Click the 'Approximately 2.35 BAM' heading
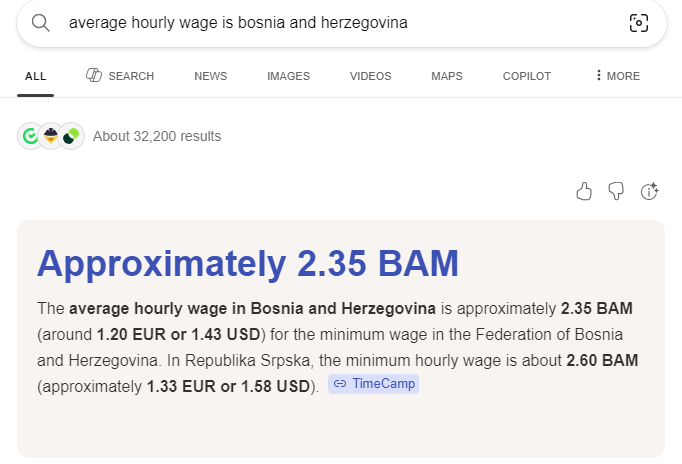The image size is (682, 464). [x=248, y=264]
